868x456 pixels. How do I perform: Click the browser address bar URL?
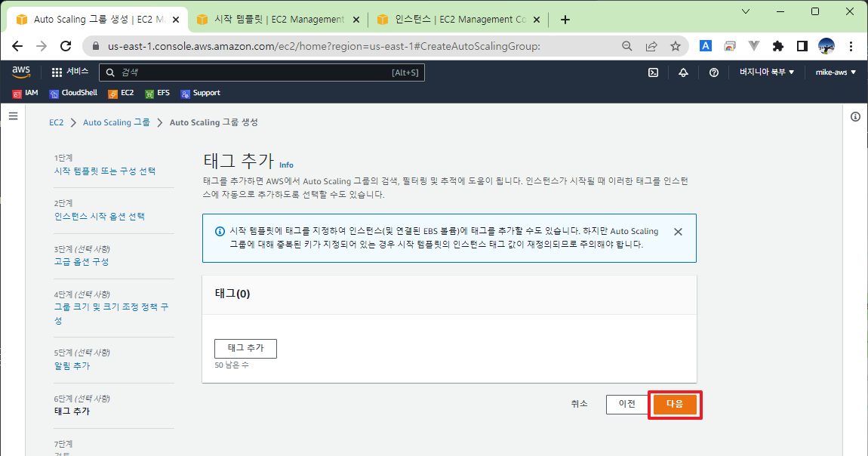coord(324,47)
